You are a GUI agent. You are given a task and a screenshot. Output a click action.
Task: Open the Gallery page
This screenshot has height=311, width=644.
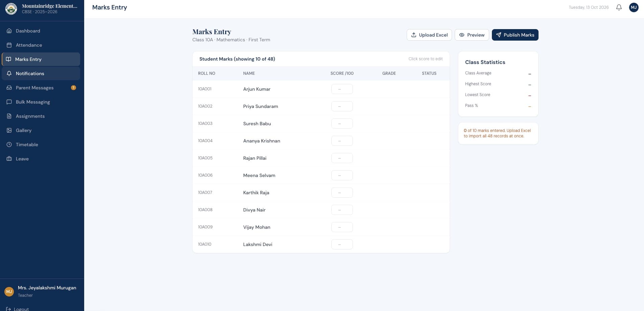click(41, 130)
